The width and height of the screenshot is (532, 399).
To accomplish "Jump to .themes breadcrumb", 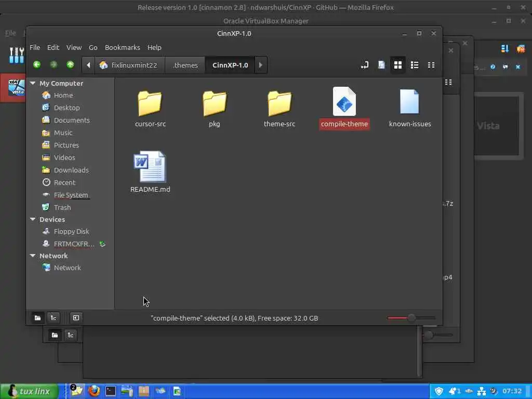I will click(x=185, y=65).
